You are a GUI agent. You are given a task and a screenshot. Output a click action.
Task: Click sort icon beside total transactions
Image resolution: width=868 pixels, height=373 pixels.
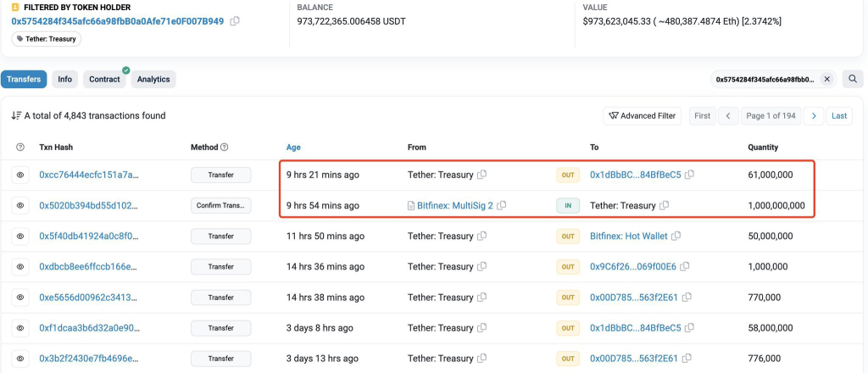click(x=16, y=116)
